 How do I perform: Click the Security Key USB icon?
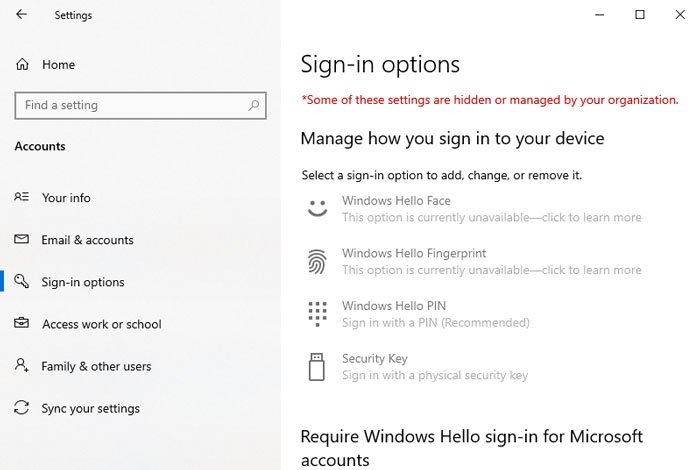pos(317,366)
